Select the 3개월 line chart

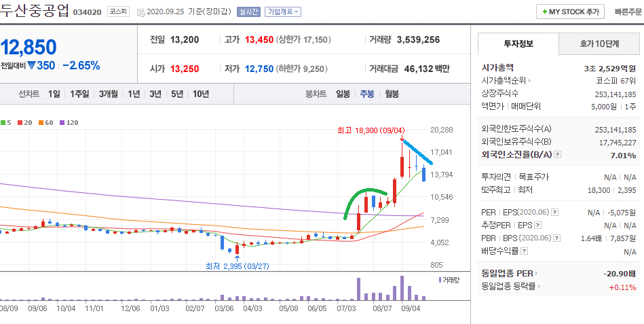point(109,94)
